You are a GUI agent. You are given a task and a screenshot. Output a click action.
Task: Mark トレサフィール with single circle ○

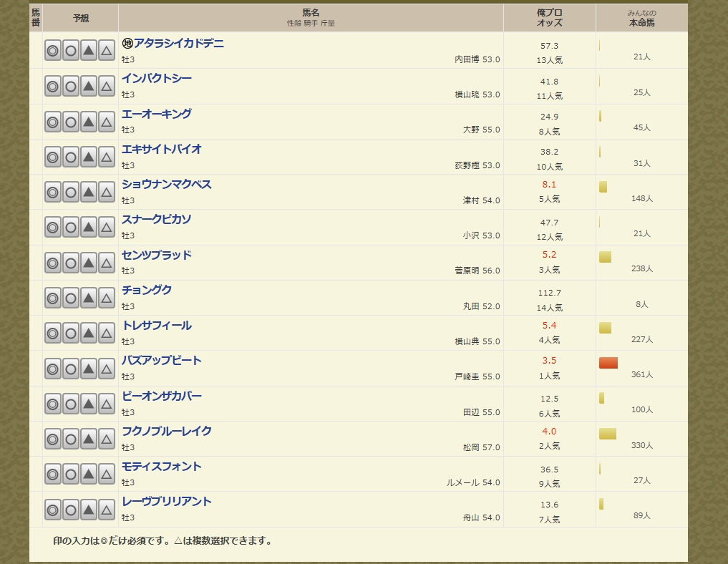click(71, 334)
